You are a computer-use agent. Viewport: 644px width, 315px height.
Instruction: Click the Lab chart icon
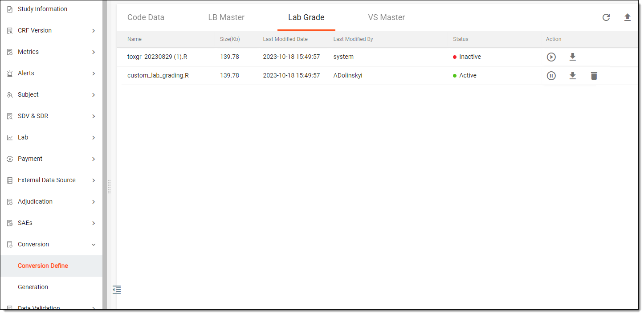[10, 138]
